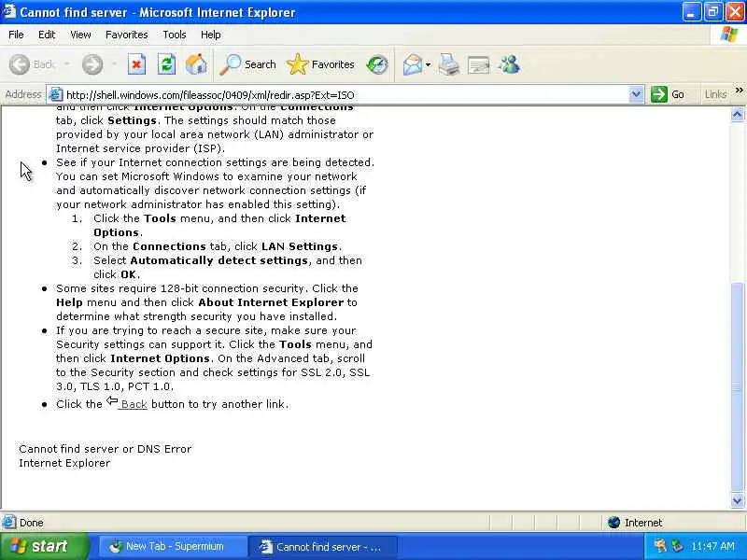The image size is (747, 560).
Task: Click the green Go button
Action: click(668, 94)
